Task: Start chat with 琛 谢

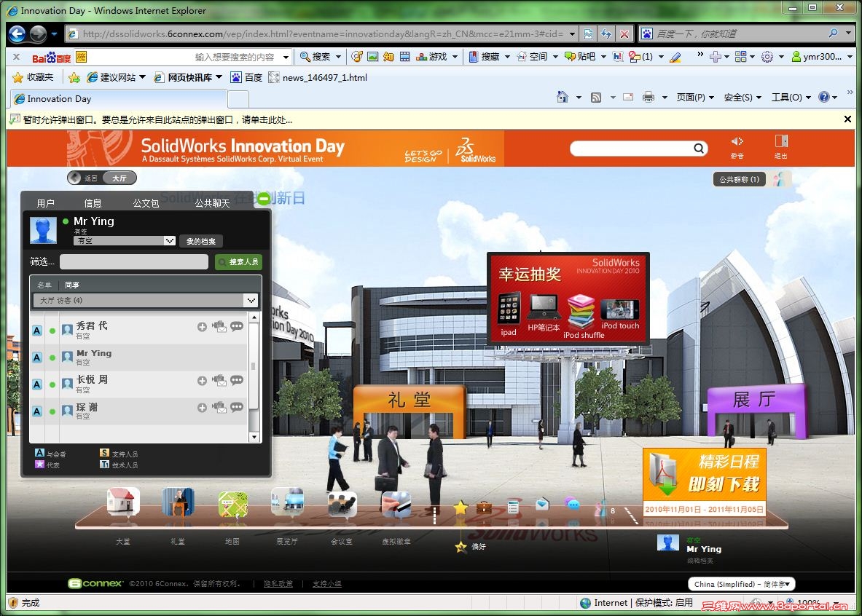Action: click(x=237, y=407)
